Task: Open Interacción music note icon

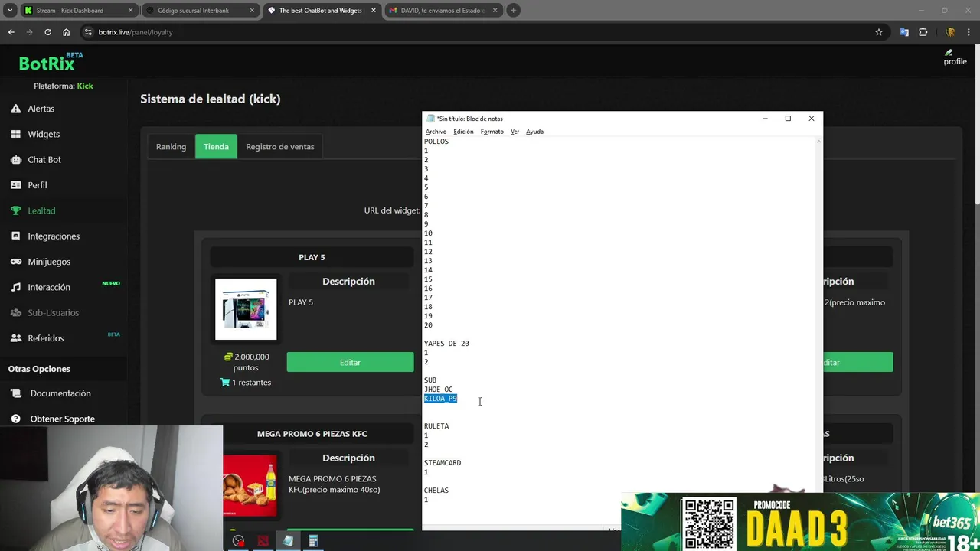Action: (15, 287)
